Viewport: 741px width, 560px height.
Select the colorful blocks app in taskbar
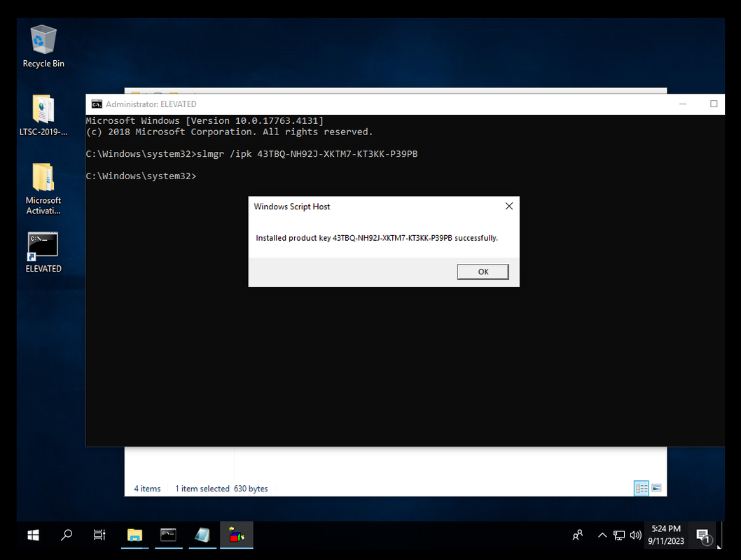pyautogui.click(x=236, y=535)
